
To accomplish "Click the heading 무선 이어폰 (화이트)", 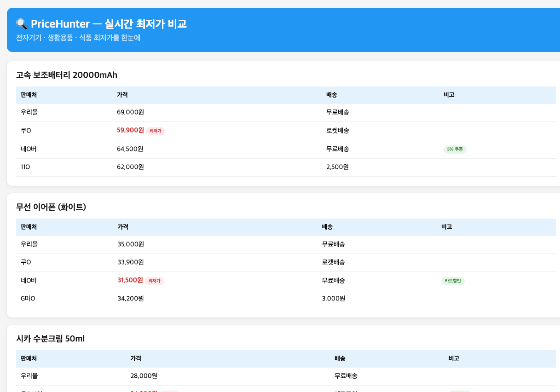I will (51, 207).
